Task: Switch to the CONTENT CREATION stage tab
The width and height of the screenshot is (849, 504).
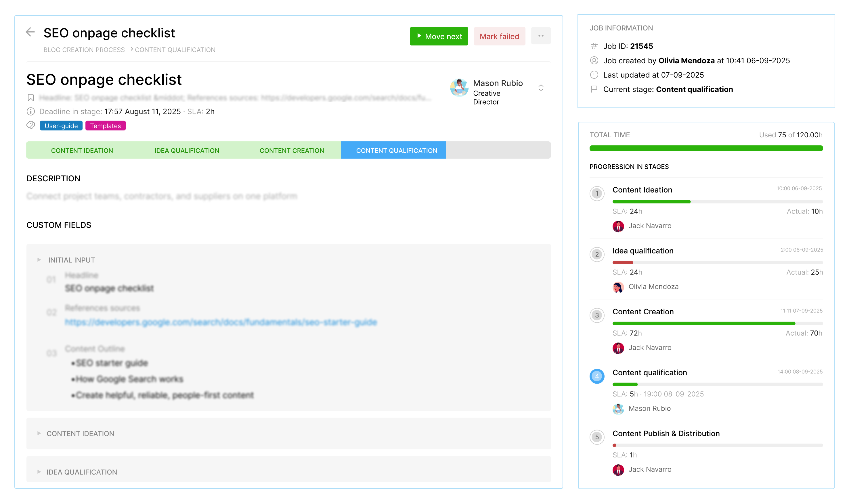Action: coord(292,151)
